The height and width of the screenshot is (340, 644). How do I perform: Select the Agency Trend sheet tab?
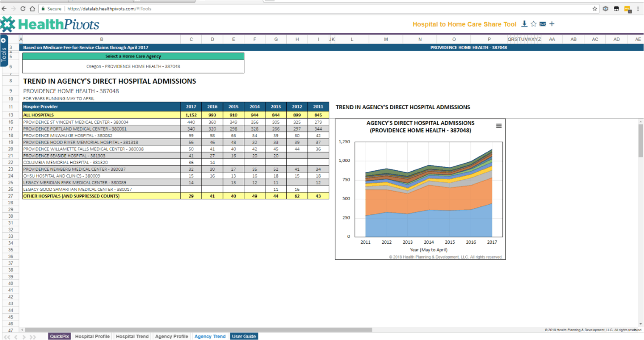pyautogui.click(x=210, y=336)
